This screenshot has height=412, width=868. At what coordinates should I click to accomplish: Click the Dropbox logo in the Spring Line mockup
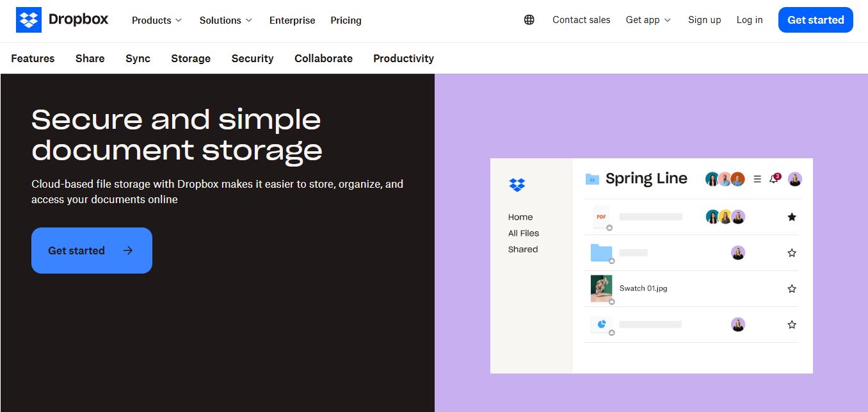coord(517,185)
